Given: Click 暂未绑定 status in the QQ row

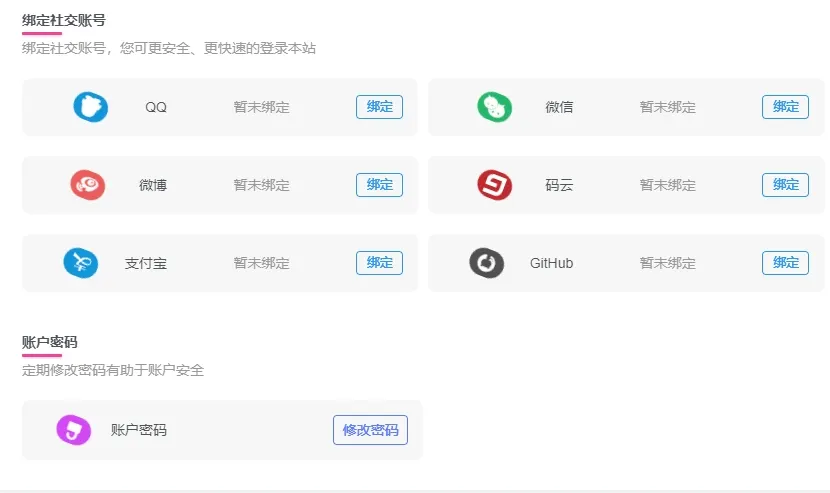Looking at the screenshot, I should 261,107.
